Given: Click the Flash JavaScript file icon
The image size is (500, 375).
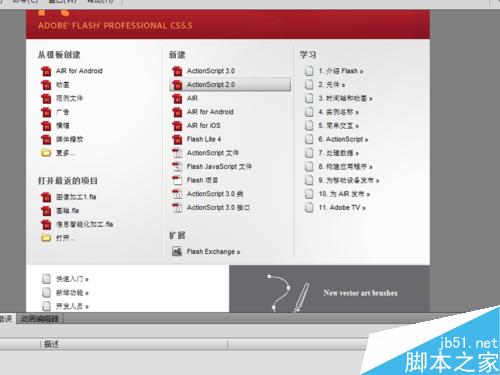Looking at the screenshot, I should click(177, 167).
